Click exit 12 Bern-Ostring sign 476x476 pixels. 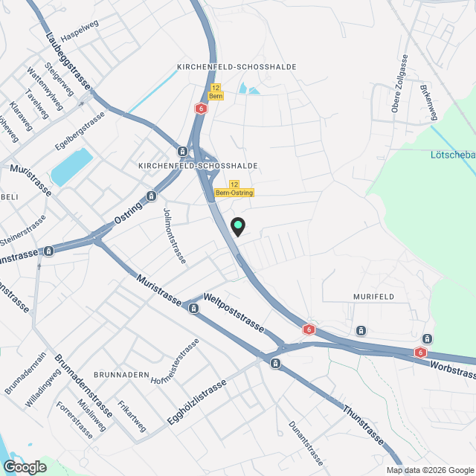234,188
